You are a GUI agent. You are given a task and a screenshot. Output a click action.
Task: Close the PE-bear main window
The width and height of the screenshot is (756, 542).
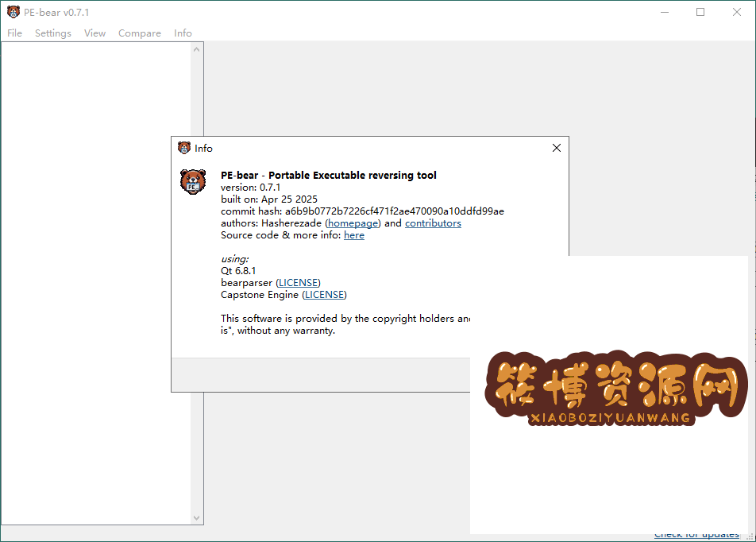pos(737,12)
